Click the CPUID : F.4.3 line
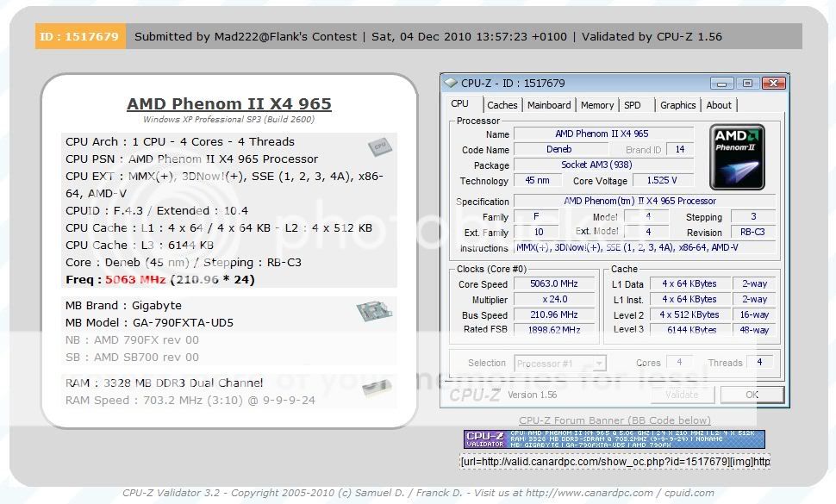 pyautogui.click(x=157, y=211)
